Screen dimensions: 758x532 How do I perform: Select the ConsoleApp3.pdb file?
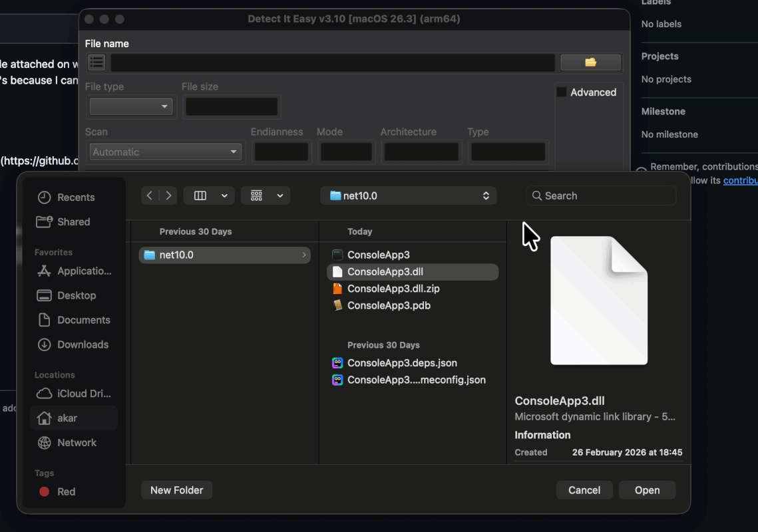(413, 305)
